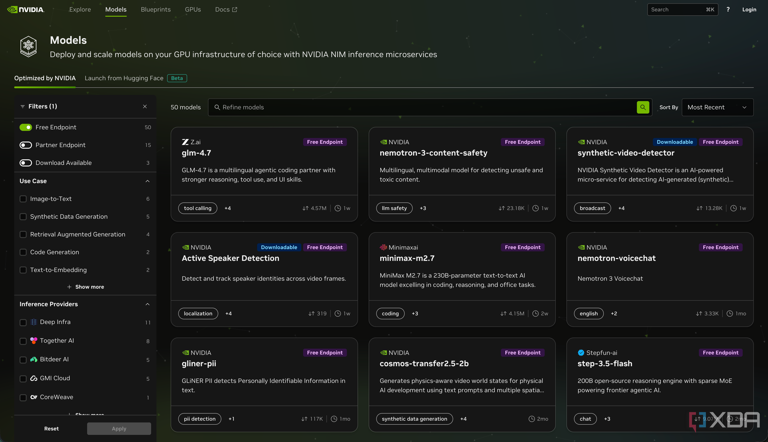Click the usage arrows icon on minimax-m2.7 card

[x=504, y=314]
